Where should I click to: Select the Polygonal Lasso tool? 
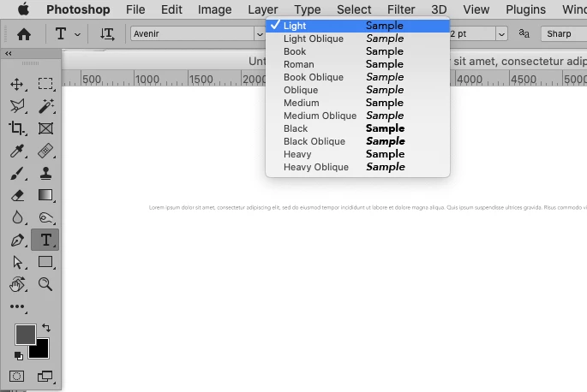(x=17, y=106)
